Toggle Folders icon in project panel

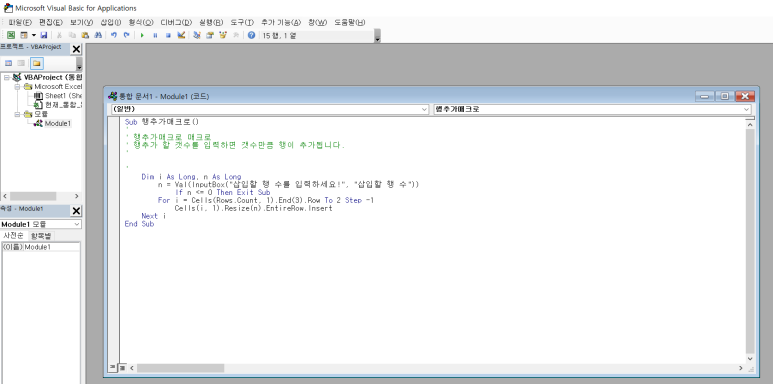pyautogui.click(x=36, y=63)
